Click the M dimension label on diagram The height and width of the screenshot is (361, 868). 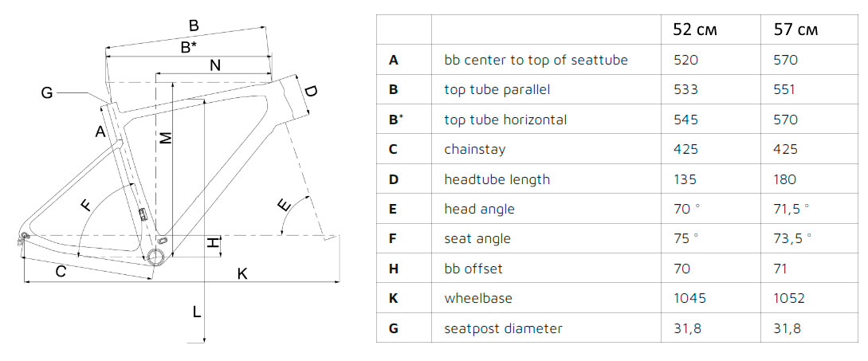[x=166, y=139]
